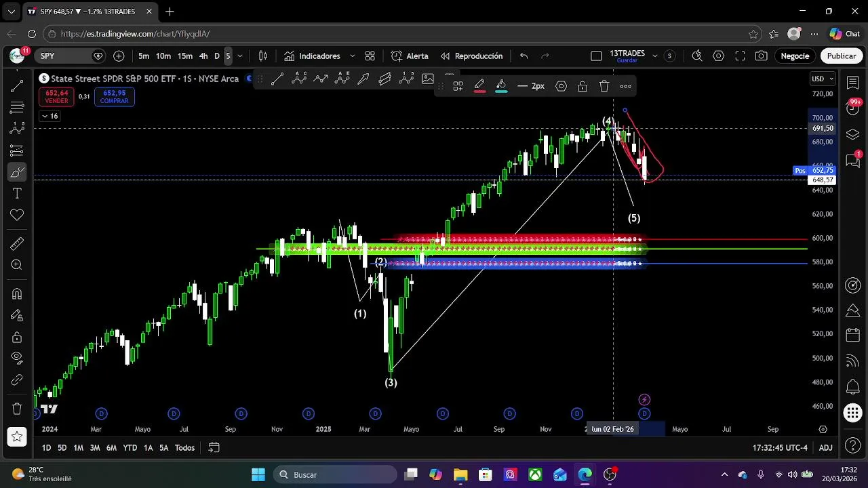Open the icons/heart tool in left sidebar
The image size is (868, 488).
tap(17, 216)
